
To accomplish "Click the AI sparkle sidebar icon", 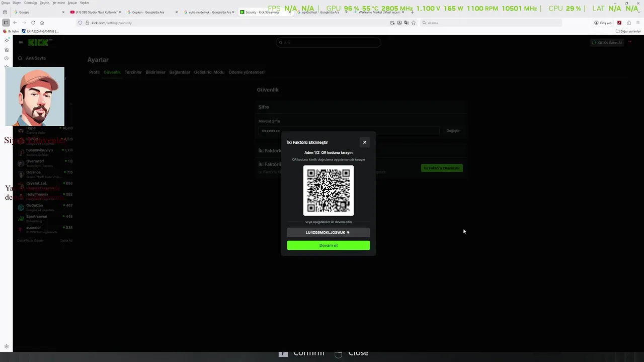I will 7,40.
